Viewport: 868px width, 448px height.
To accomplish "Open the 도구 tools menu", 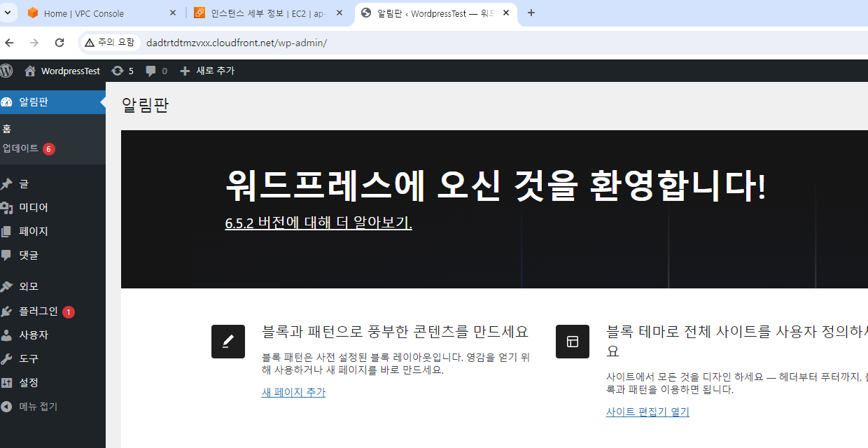I will click(29, 359).
